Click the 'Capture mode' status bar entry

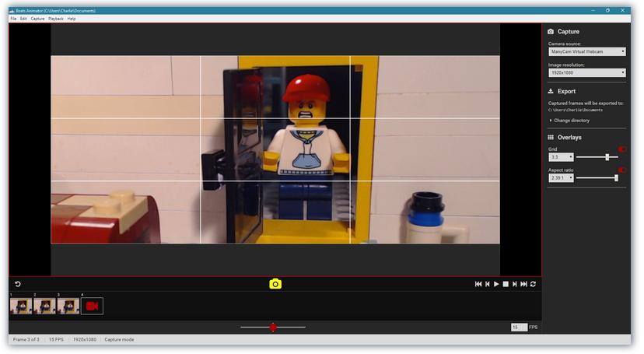point(119,340)
